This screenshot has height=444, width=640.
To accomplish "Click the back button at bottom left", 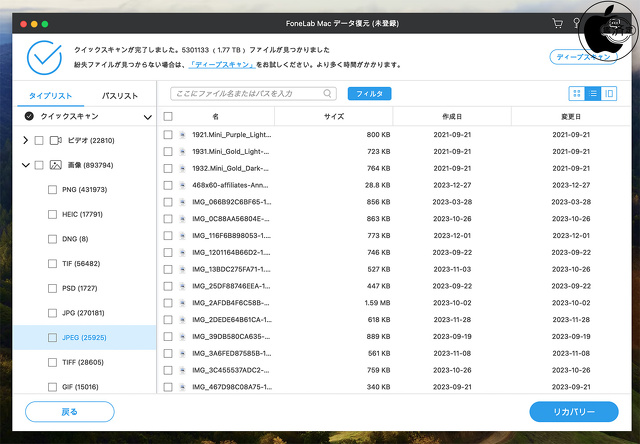I will point(70,412).
